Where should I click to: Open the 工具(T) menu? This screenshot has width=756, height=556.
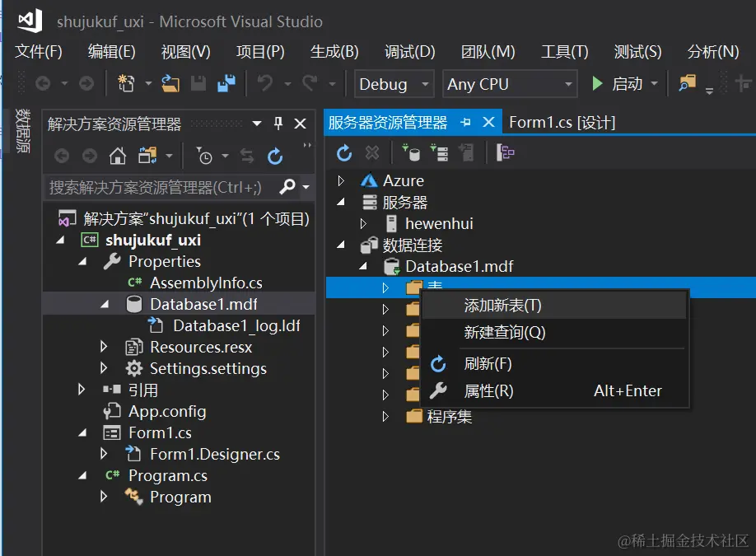tap(565, 52)
